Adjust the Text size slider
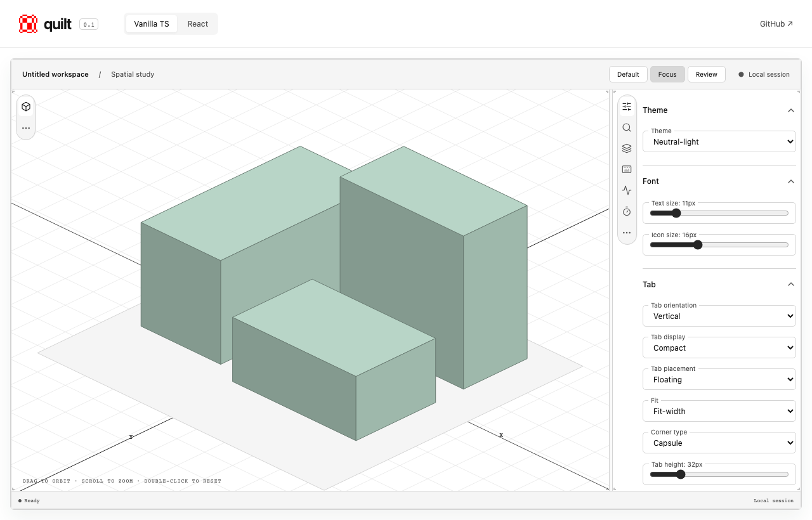This screenshot has height=520, width=812. 719,213
